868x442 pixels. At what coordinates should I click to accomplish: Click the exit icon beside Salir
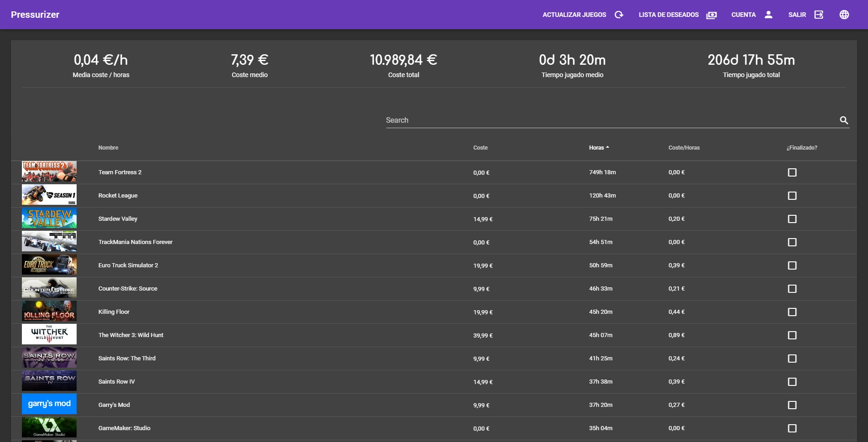[819, 15]
